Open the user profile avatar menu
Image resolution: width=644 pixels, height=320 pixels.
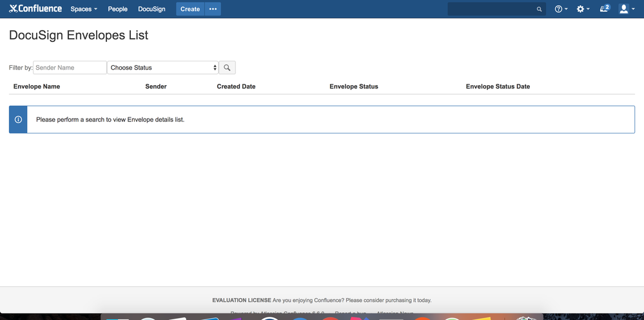coord(627,9)
